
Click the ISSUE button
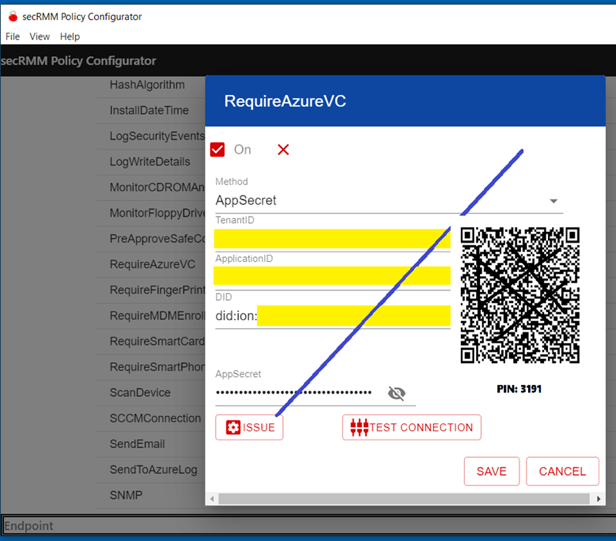pyautogui.click(x=249, y=427)
